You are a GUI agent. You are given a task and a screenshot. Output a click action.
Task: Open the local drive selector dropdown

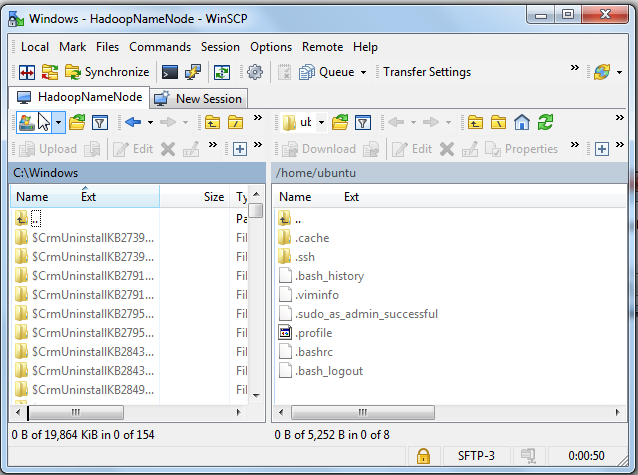[59, 122]
